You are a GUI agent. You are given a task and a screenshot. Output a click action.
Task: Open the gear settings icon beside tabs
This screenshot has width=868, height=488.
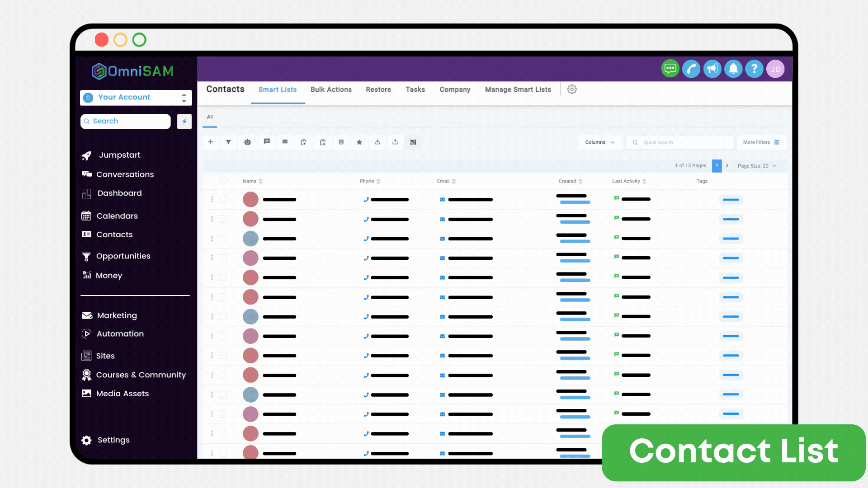(x=572, y=89)
